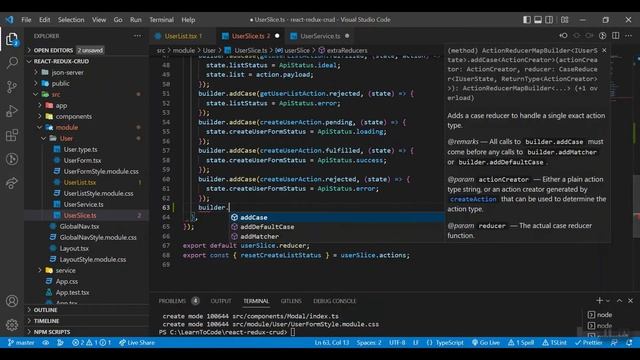Click the userSlice breadcrumb segment
The width and height of the screenshot is (640, 360).
[x=293, y=50]
